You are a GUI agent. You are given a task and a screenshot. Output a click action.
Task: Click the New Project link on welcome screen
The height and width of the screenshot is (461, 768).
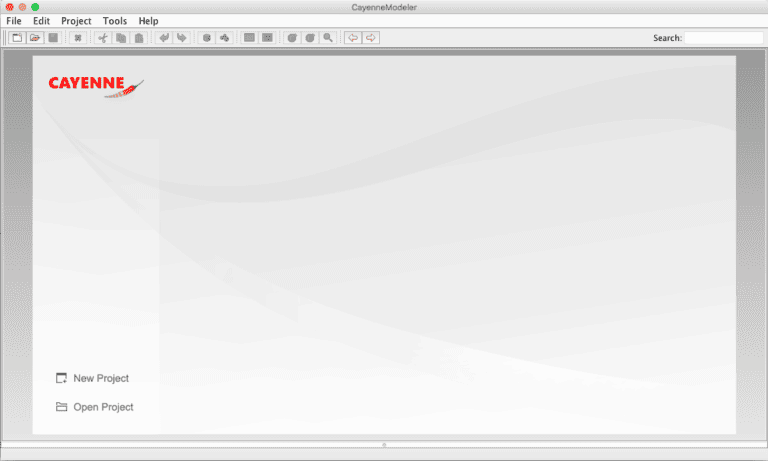click(100, 378)
